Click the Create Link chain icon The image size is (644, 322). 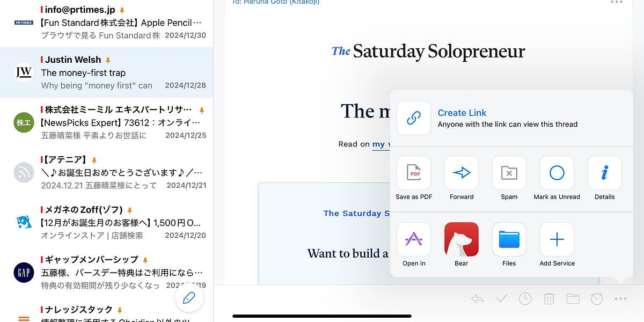point(414,118)
